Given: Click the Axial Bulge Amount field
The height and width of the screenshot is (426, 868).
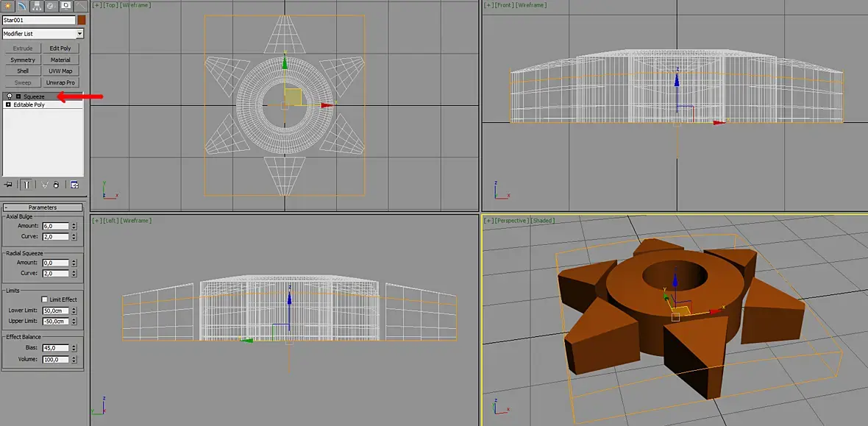Looking at the screenshot, I should pyautogui.click(x=55, y=226).
